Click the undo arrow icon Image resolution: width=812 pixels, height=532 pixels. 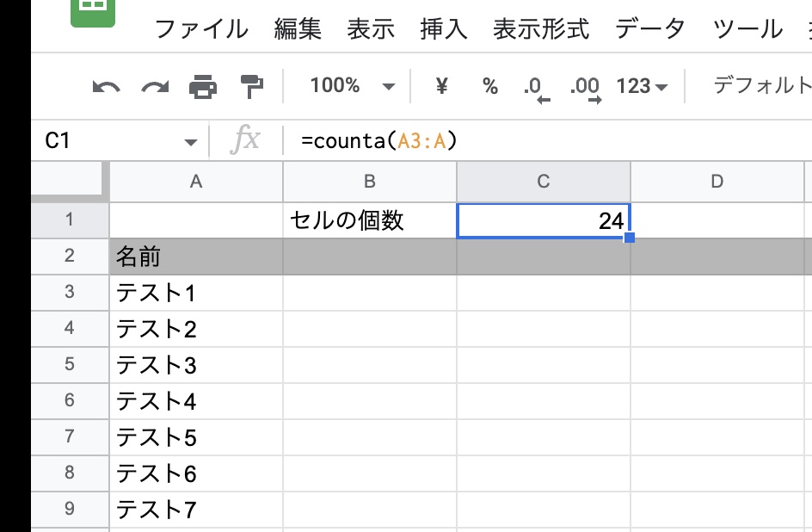click(106, 86)
